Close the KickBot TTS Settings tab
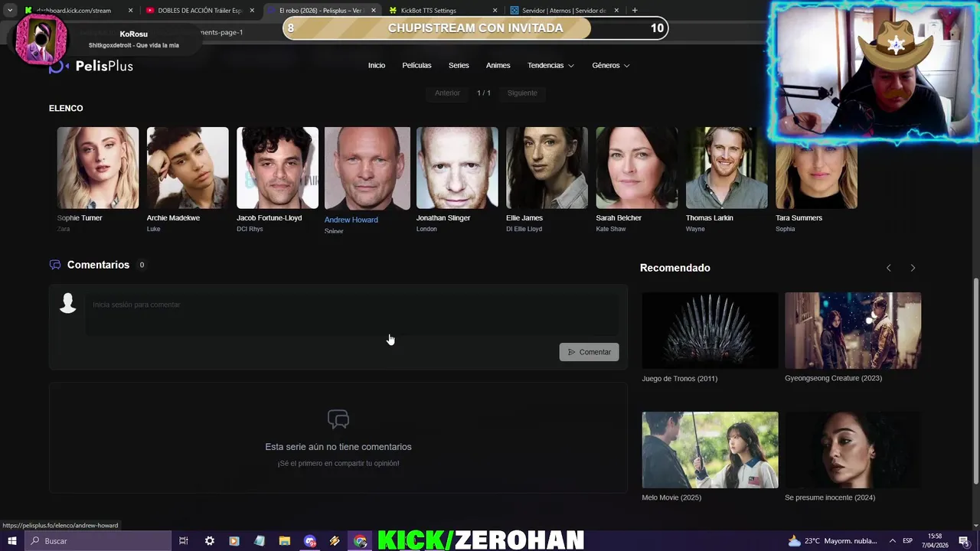 point(495,11)
